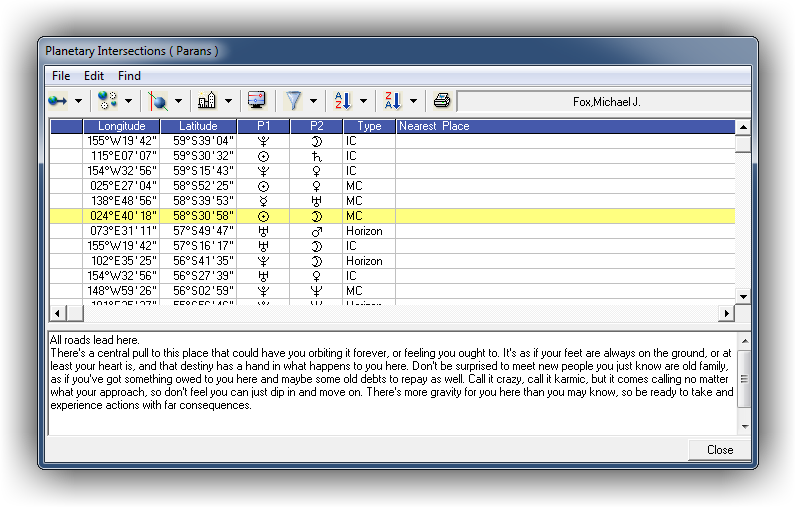The width and height of the screenshot is (795, 507).
Task: Click the P1 column header
Action: pos(264,126)
